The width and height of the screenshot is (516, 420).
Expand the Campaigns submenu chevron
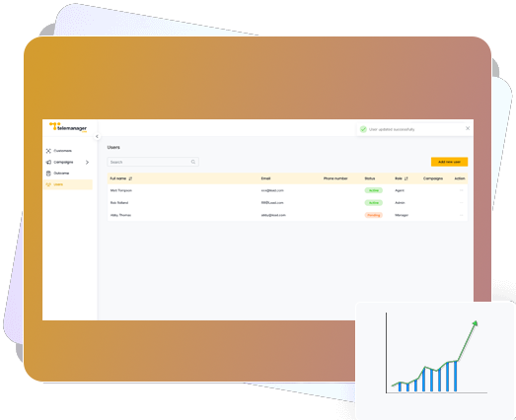click(87, 162)
